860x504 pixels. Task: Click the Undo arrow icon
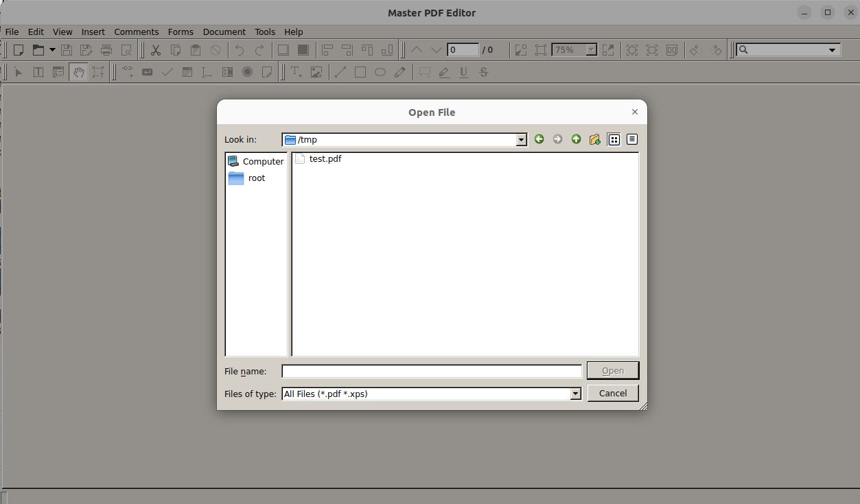click(239, 50)
